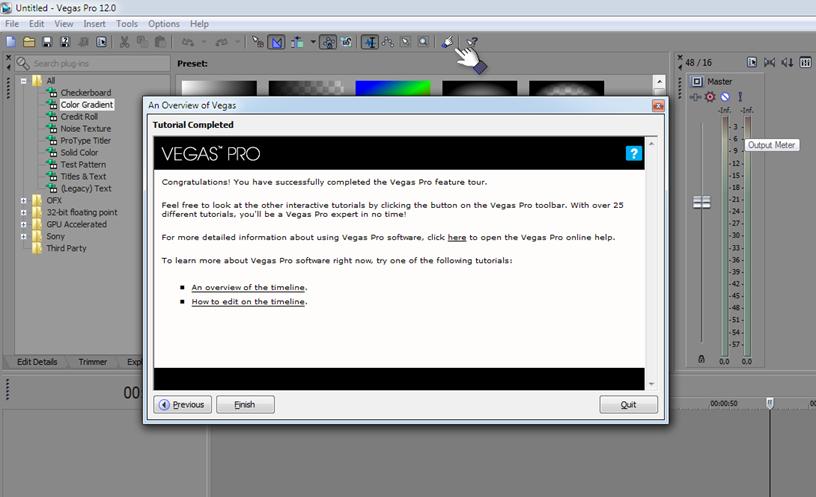Open a project using the folder icon
Image resolution: width=816 pixels, height=497 pixels.
coord(29,42)
